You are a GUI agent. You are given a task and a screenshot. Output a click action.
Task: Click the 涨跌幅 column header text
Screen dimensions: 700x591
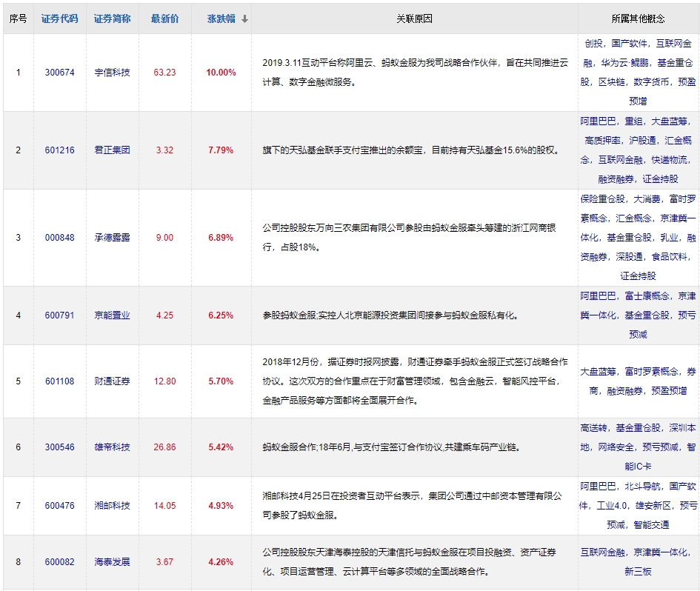click(221, 19)
